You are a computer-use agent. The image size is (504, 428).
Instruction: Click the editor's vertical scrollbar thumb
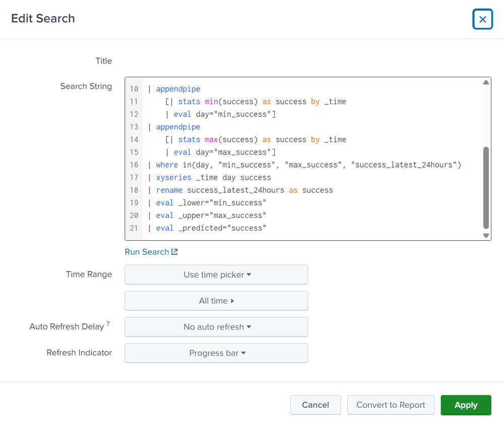485,187
